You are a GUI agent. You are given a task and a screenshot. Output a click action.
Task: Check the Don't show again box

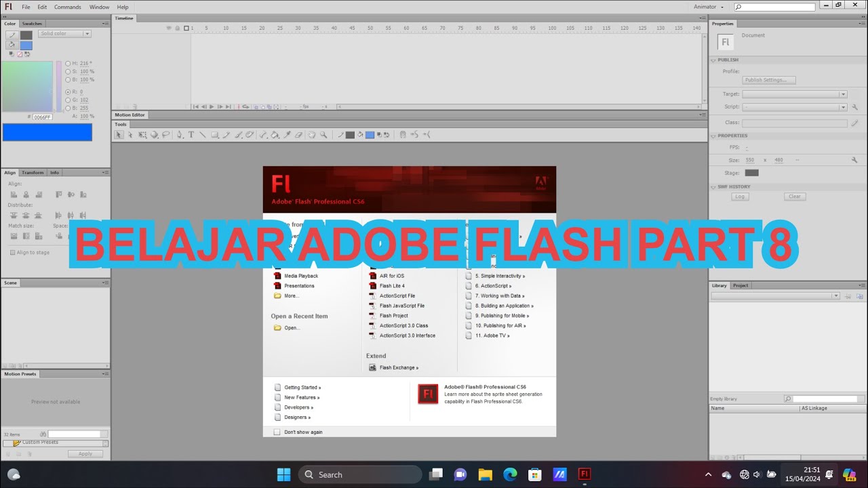pos(277,432)
